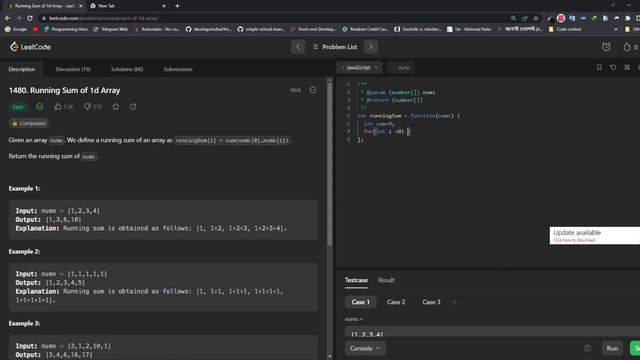This screenshot has width=640, height=360.
Task: Place cursor in code line 7 for loop
Action: pos(387,131)
